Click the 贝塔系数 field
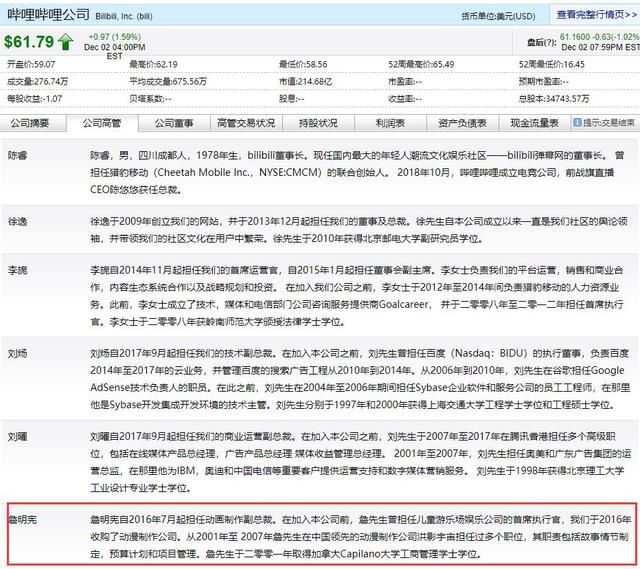The image size is (640, 569). pyautogui.click(x=150, y=99)
